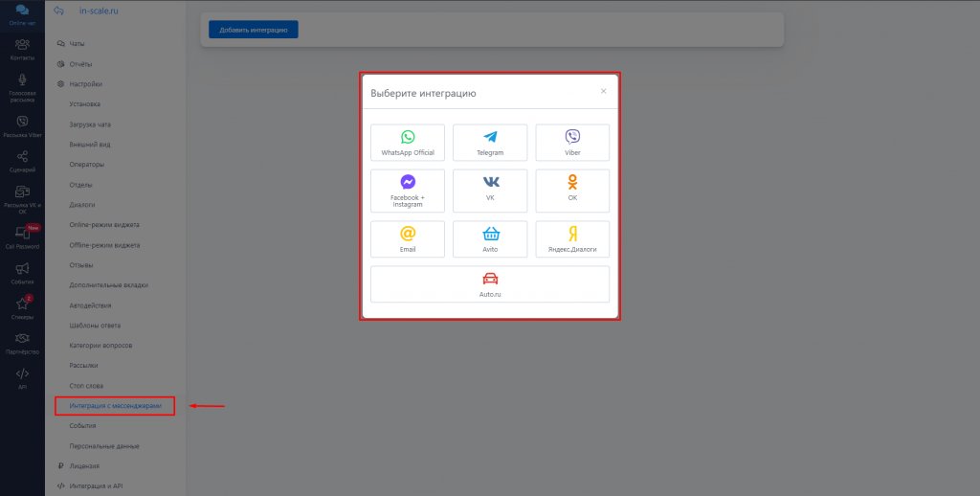The width and height of the screenshot is (980, 496).
Task: Choose the VK integration tile
Action: click(x=490, y=190)
